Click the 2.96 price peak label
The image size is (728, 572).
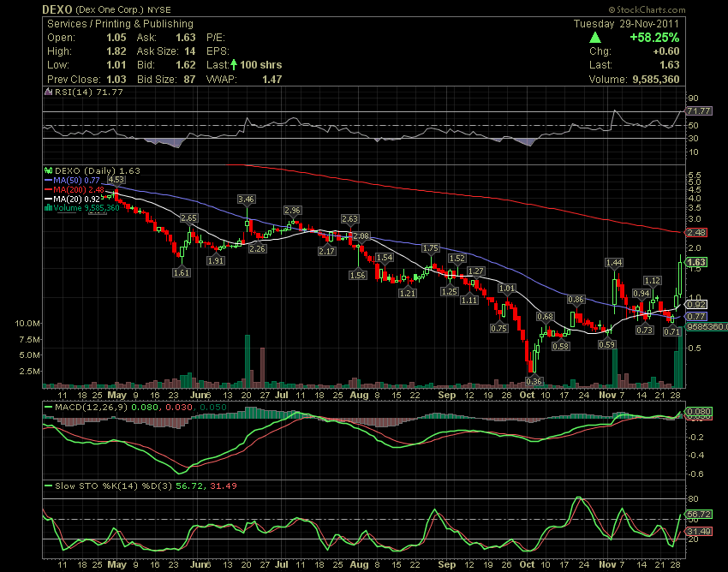(x=293, y=211)
